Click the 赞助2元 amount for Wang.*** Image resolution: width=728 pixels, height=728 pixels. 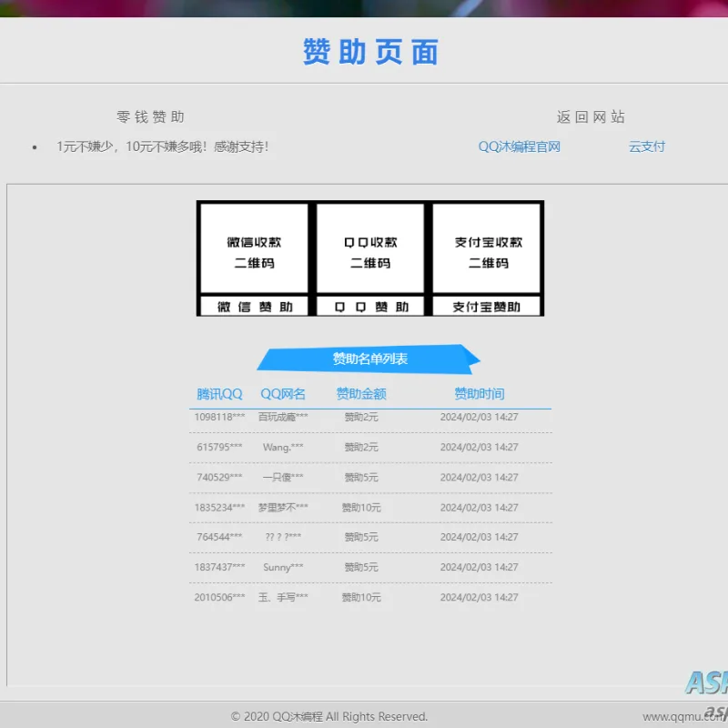(361, 447)
